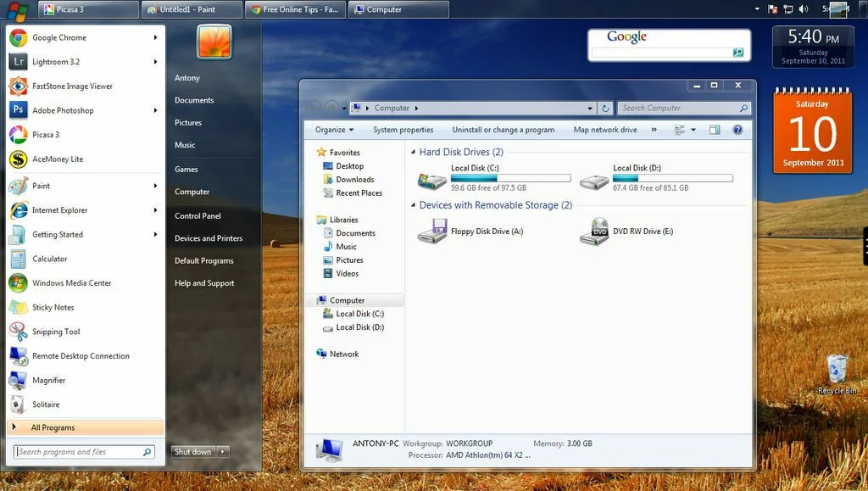Open Sticky Notes
868x491 pixels.
point(86,307)
